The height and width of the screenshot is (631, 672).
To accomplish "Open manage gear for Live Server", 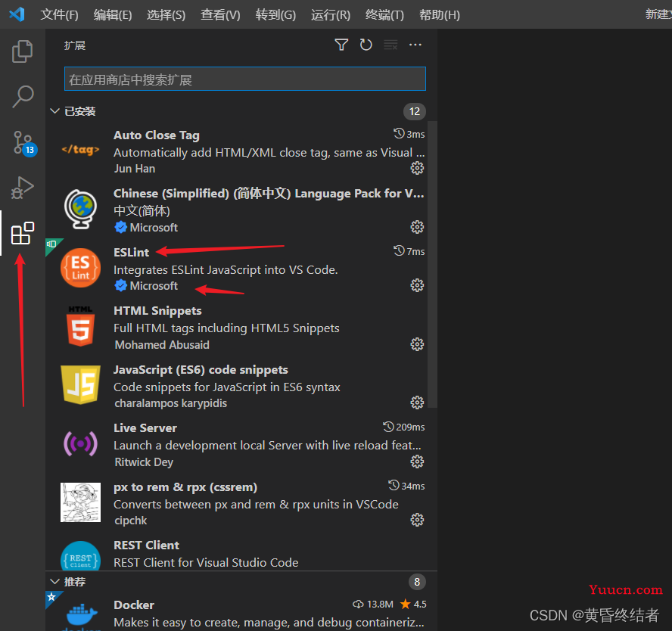I will click(x=417, y=462).
